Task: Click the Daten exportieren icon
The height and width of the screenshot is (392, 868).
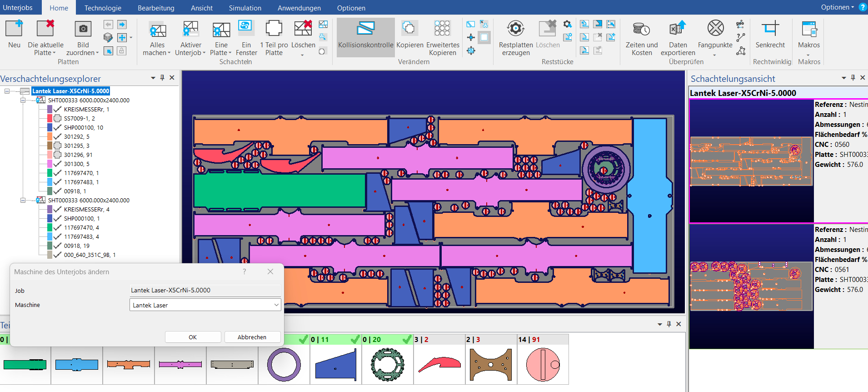Action: [677, 29]
